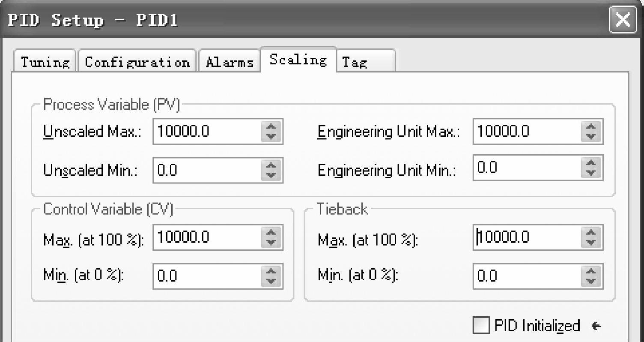Increase Unscaled Max. with up arrow
The height and width of the screenshot is (342, 644).
270,126
